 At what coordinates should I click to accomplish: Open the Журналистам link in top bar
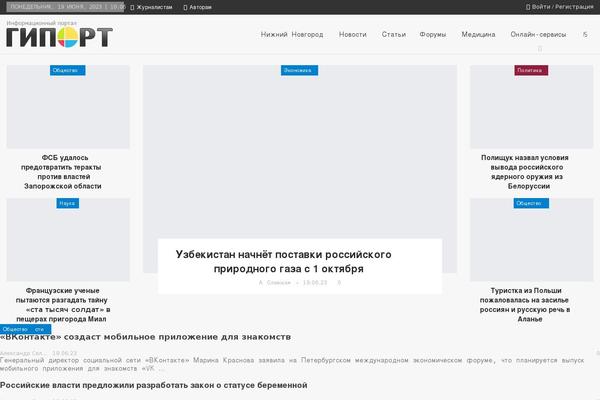click(151, 7)
